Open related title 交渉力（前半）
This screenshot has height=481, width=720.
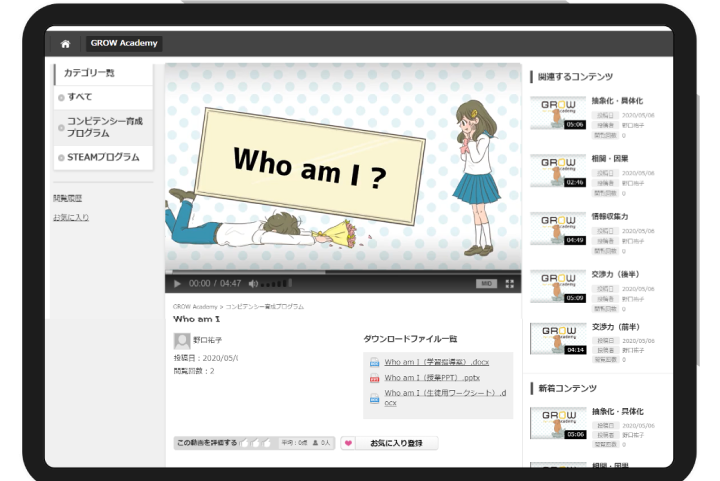pyautogui.click(x=616, y=327)
